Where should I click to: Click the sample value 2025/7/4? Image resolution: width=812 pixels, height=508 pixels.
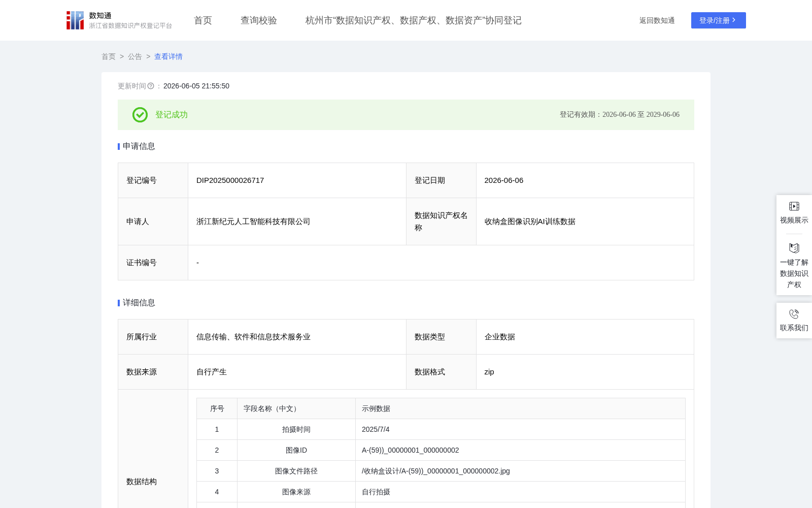point(376,429)
